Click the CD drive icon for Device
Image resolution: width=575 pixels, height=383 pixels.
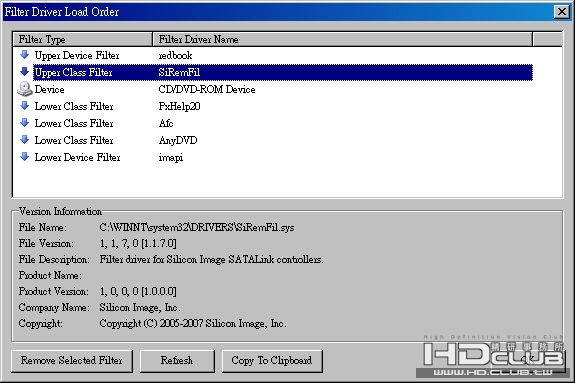coord(25,89)
